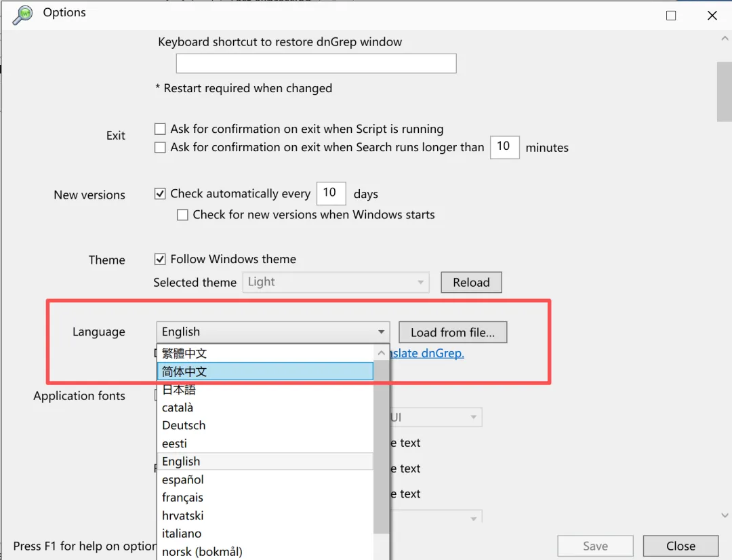Click the Save button
The width and height of the screenshot is (732, 560).
tap(595, 546)
